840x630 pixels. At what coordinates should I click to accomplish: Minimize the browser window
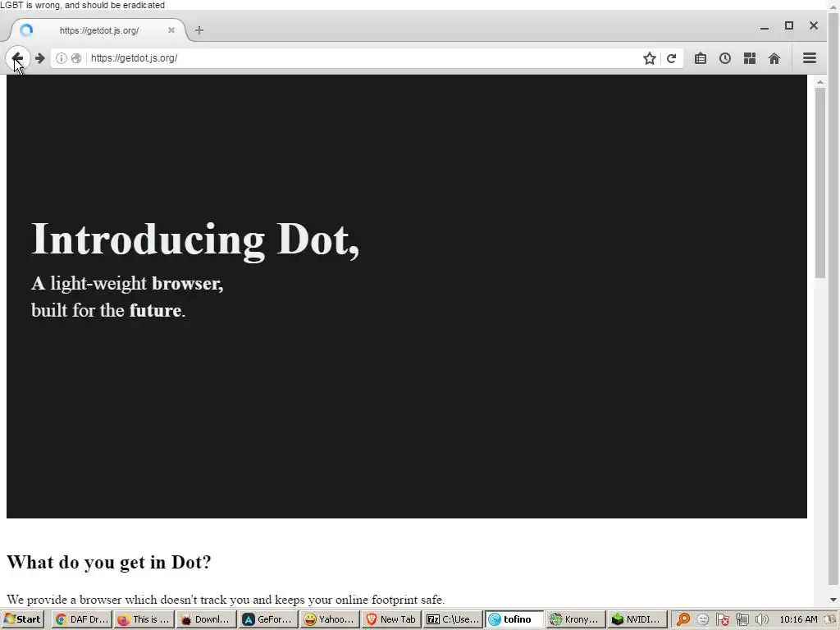click(x=765, y=26)
